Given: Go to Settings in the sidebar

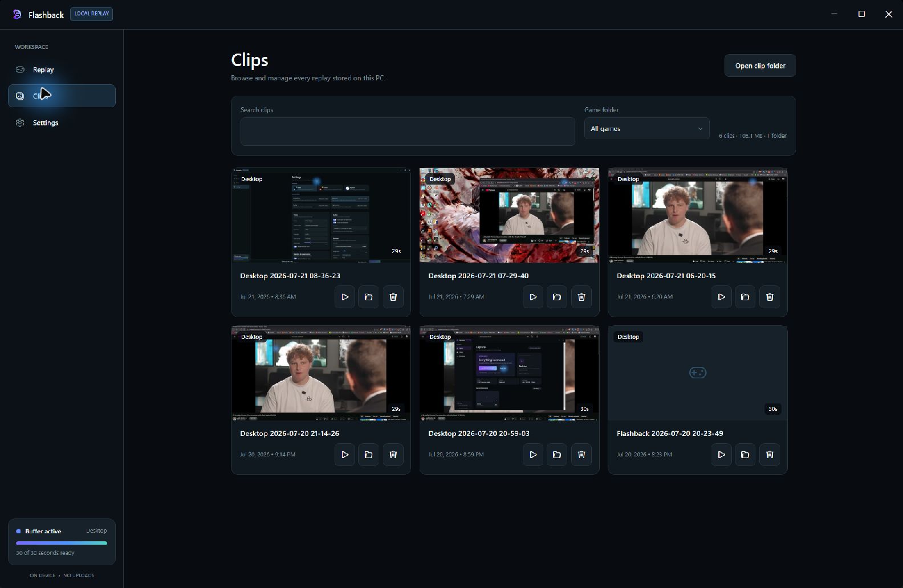Looking at the screenshot, I should tap(62, 122).
